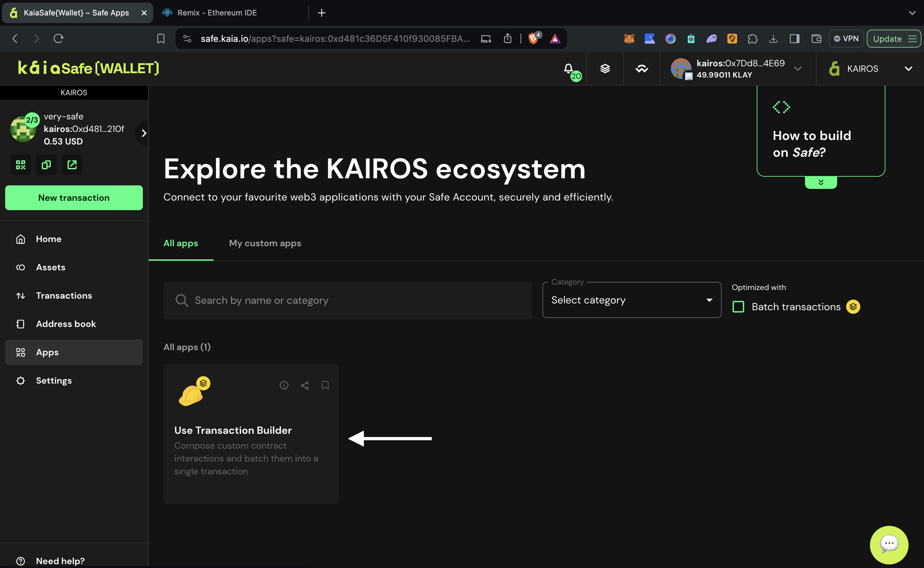Bookmark the Transaction Builder app

(x=325, y=385)
